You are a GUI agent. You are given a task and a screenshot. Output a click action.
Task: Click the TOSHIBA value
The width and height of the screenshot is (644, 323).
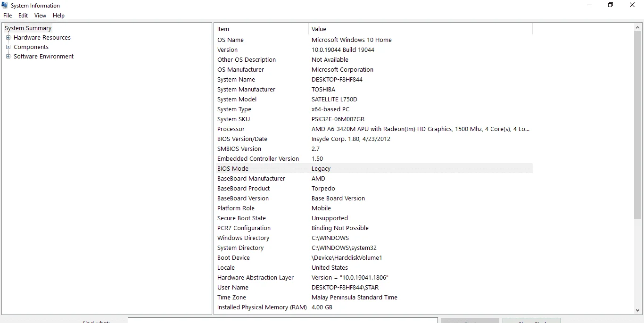pos(323,90)
